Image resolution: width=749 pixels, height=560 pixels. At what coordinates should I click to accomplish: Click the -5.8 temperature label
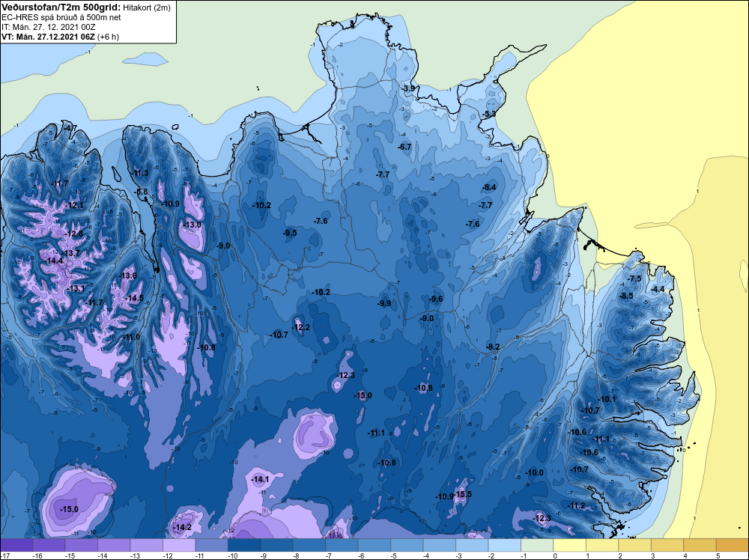coord(142,192)
